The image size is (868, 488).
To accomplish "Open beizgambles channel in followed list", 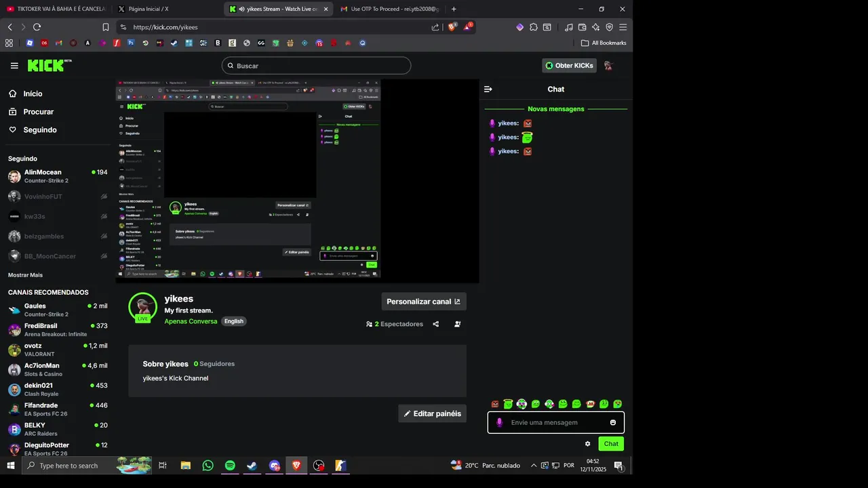I will click(57, 237).
